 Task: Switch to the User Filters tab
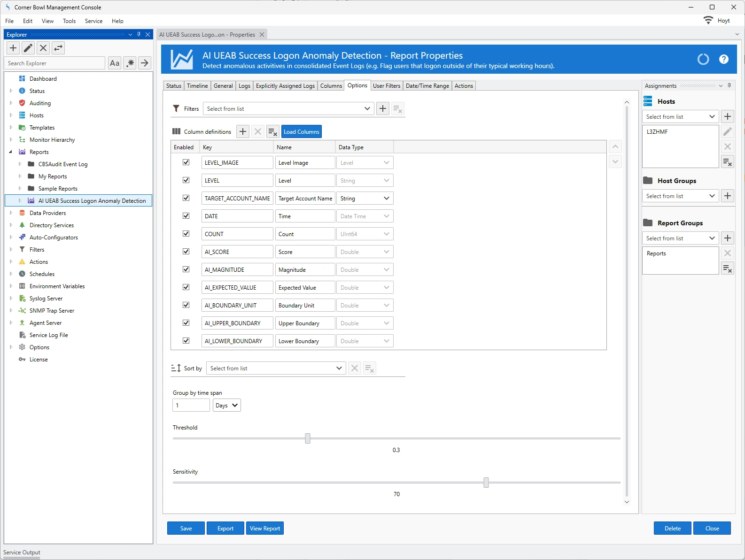pos(386,86)
